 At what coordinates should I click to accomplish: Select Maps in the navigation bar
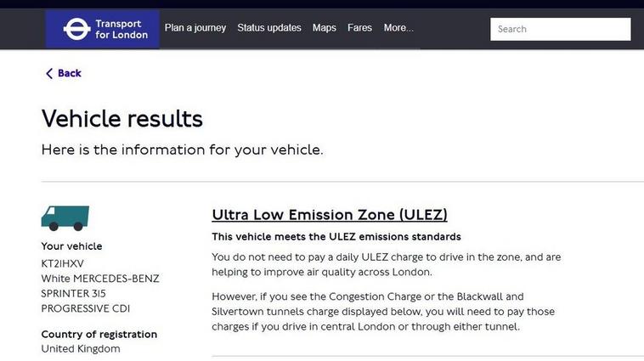[x=324, y=28]
